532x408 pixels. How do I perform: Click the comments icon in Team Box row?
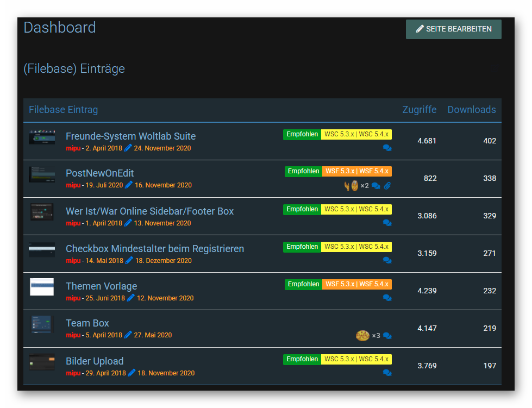[x=387, y=336]
